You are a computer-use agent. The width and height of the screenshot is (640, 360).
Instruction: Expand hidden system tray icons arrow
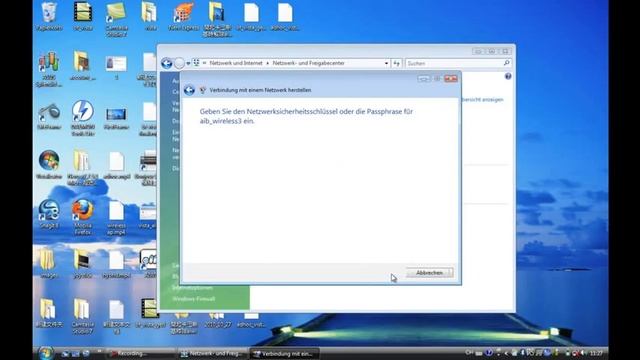click(506, 353)
